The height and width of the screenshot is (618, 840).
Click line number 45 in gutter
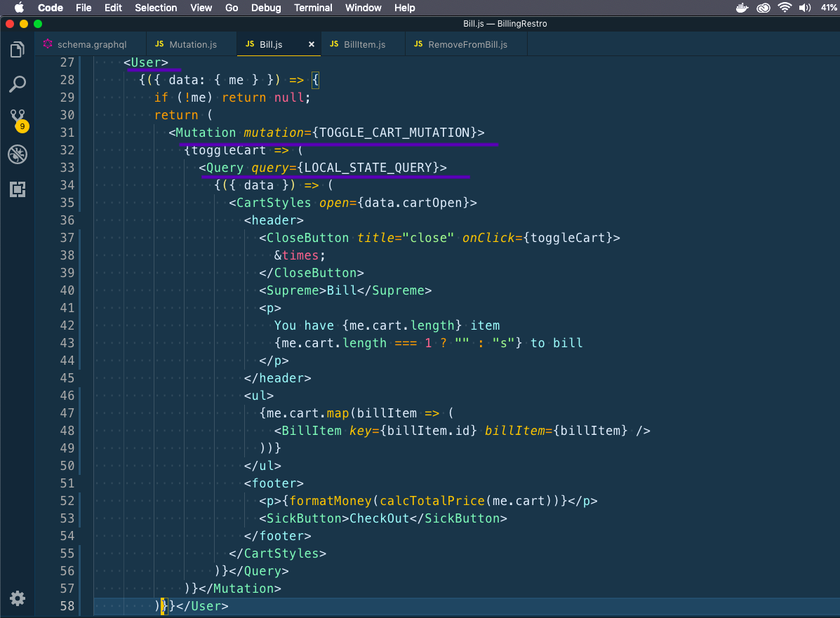coord(67,378)
